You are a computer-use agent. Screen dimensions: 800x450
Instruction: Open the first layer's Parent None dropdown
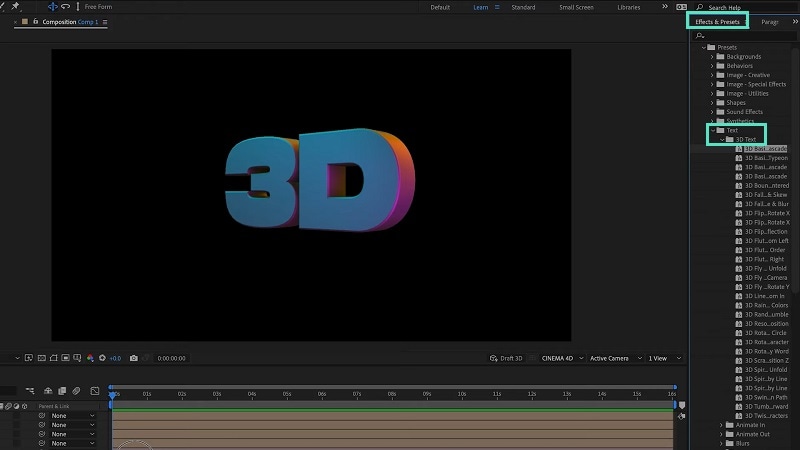click(x=73, y=416)
